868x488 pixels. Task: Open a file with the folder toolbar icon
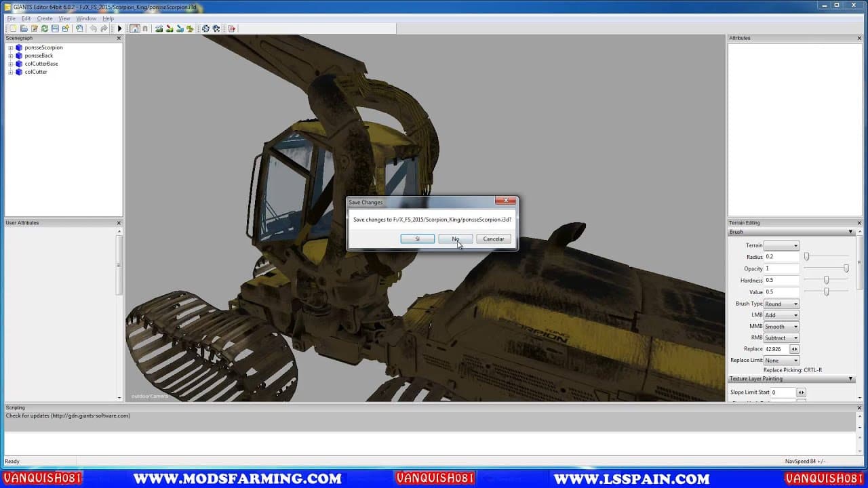point(24,28)
